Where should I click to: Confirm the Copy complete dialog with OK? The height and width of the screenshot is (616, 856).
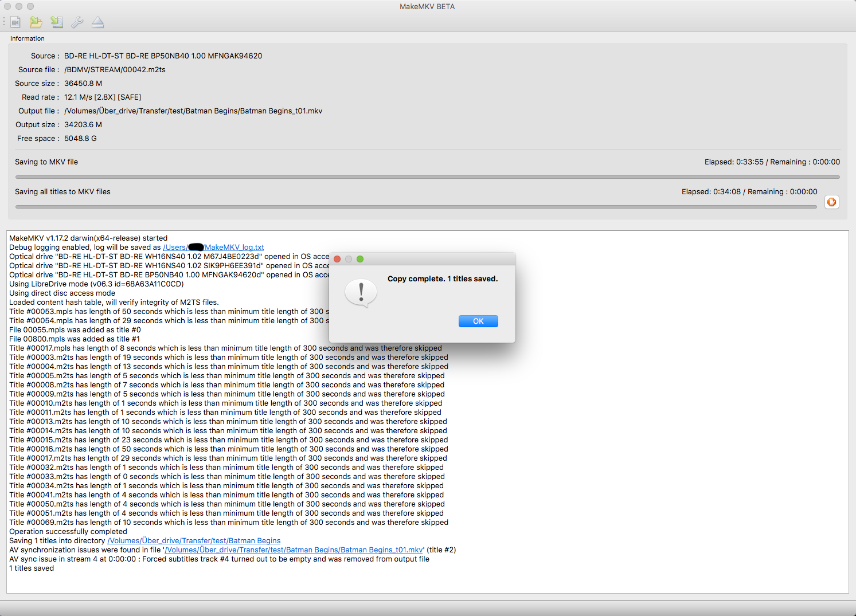click(x=478, y=321)
